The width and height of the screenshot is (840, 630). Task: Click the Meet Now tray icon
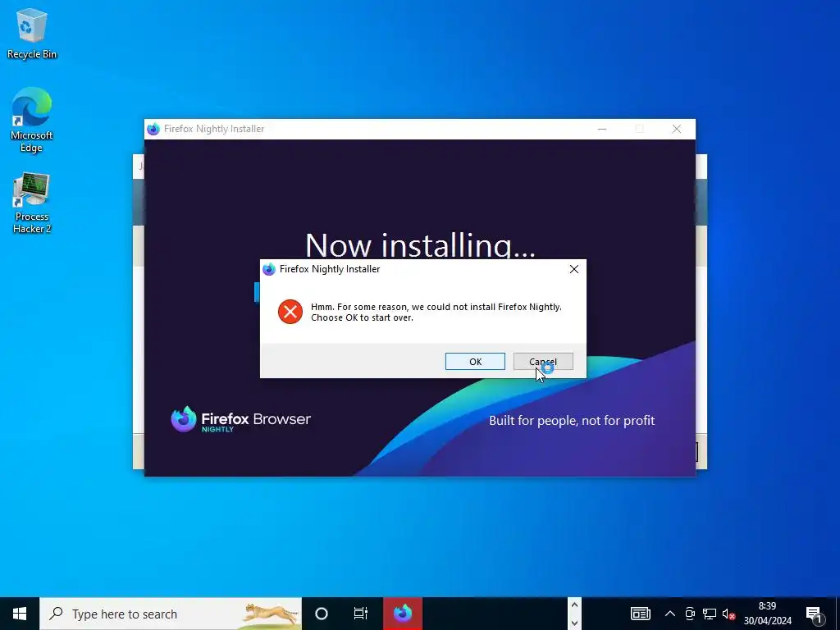(690, 614)
